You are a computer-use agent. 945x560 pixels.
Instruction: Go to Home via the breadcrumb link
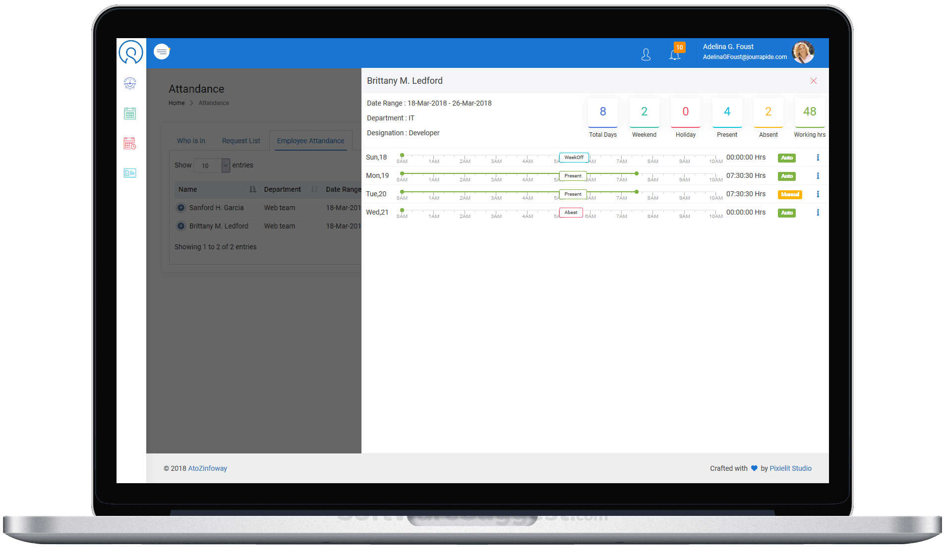click(x=177, y=103)
